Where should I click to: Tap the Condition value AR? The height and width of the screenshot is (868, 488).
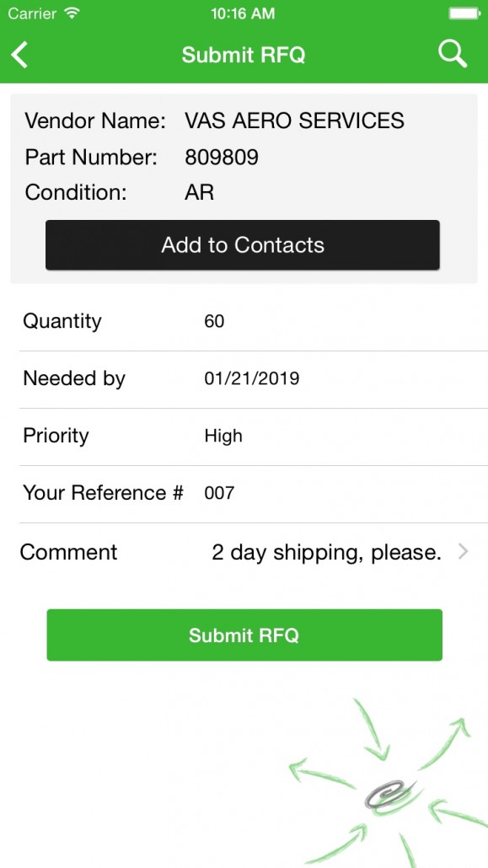coord(200,193)
